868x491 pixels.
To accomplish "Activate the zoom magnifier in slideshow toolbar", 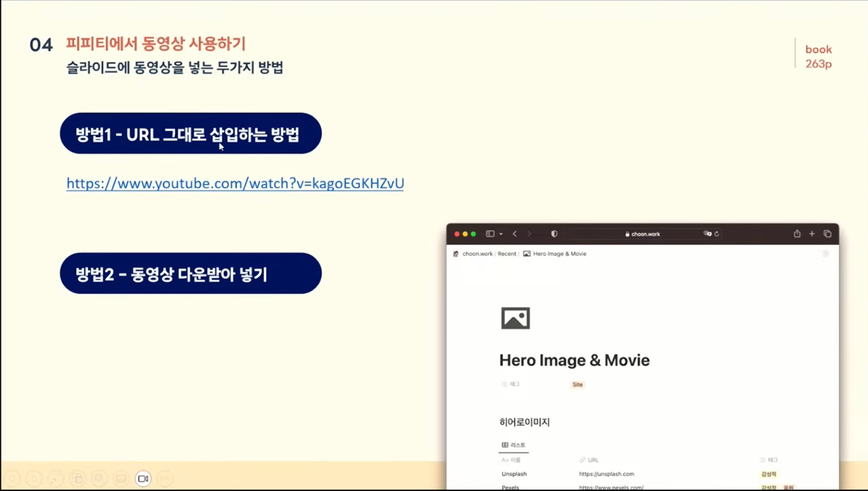I will tap(100, 479).
